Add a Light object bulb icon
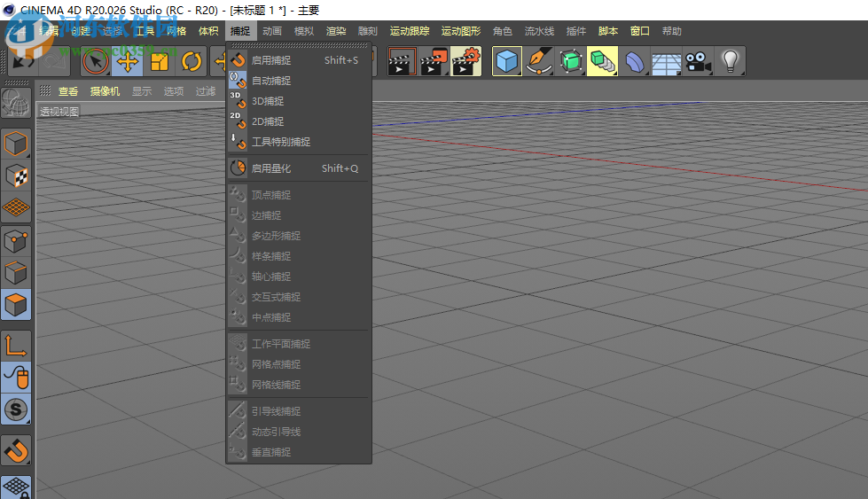 (731, 61)
